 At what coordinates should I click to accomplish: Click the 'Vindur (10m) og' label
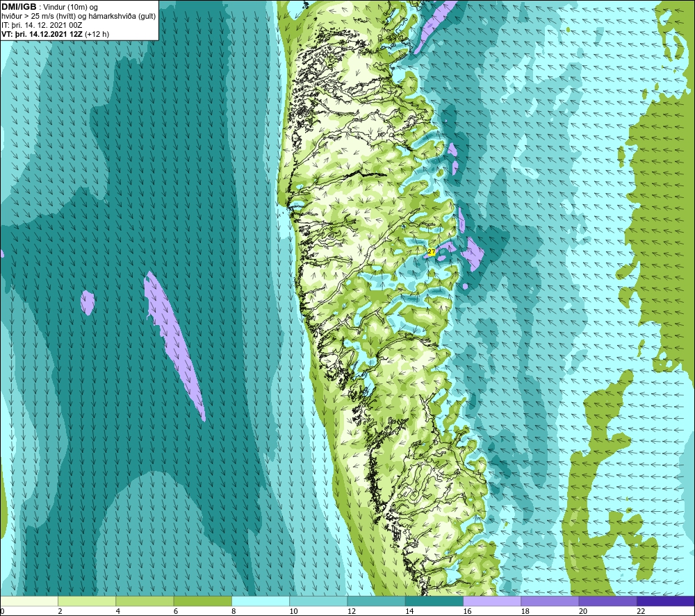72,7
